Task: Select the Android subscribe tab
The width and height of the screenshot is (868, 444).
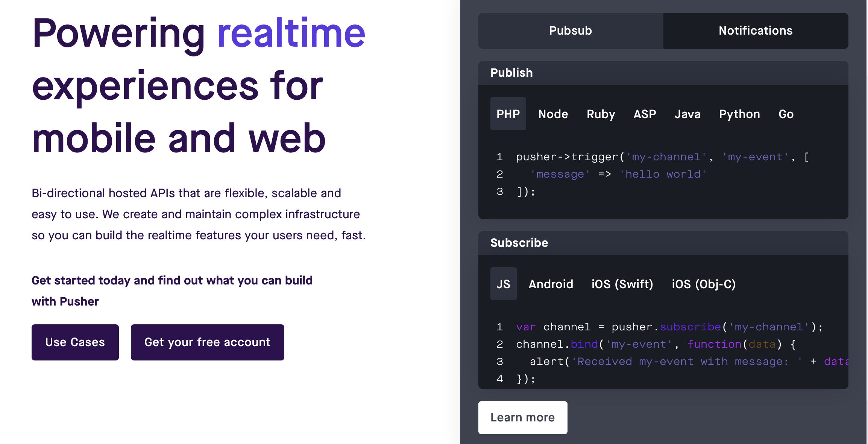Action: click(551, 284)
